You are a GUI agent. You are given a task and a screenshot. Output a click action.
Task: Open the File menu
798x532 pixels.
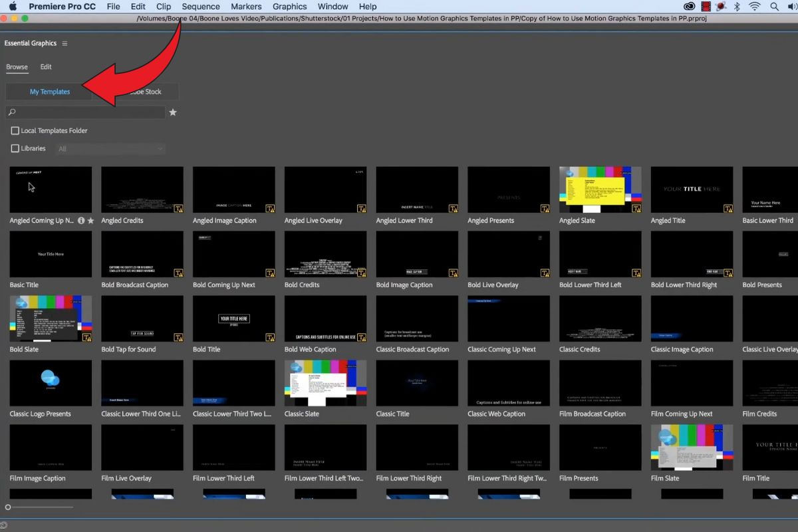point(114,7)
